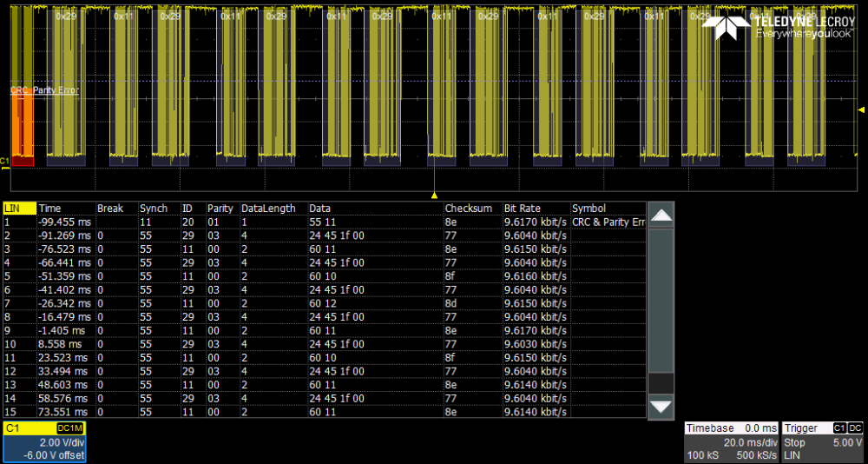Click the Bit Rate column header

[522, 209]
